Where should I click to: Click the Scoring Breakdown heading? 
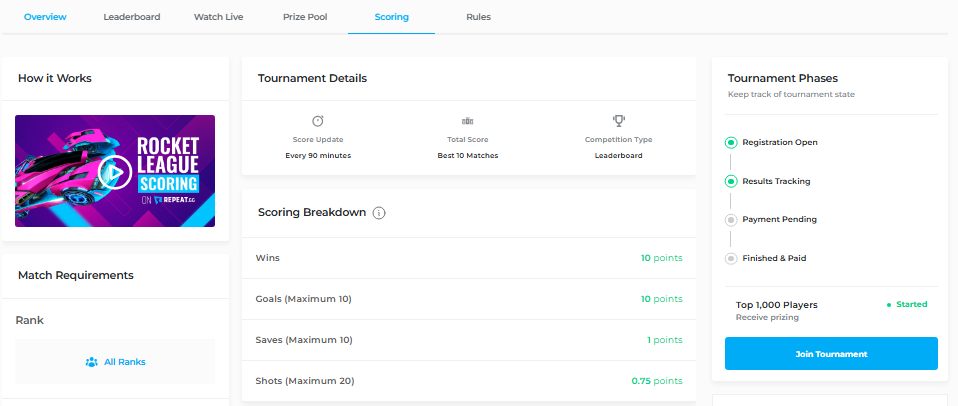(312, 213)
